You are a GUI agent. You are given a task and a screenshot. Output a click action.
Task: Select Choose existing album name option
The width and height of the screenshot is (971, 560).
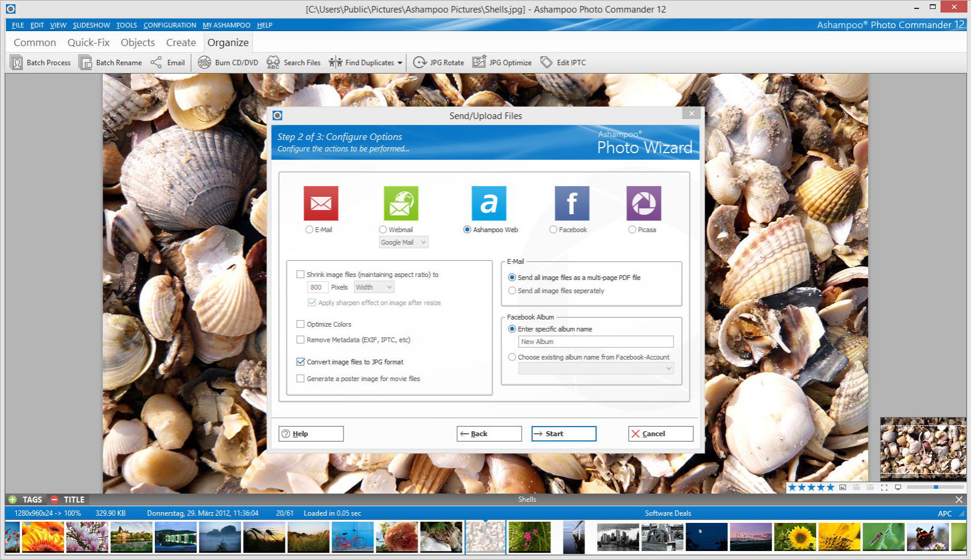coord(512,357)
